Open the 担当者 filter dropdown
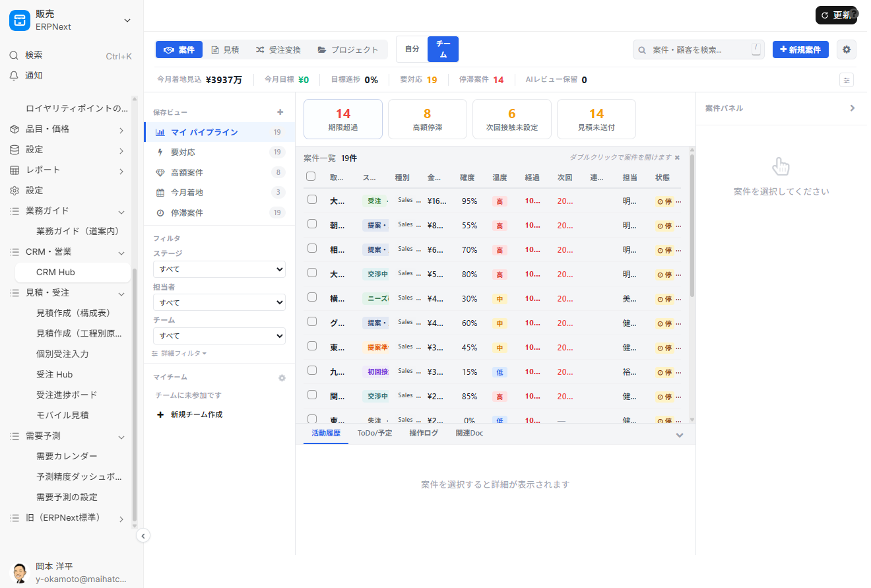Image resolution: width=871 pixels, height=588 pixels. [x=219, y=302]
